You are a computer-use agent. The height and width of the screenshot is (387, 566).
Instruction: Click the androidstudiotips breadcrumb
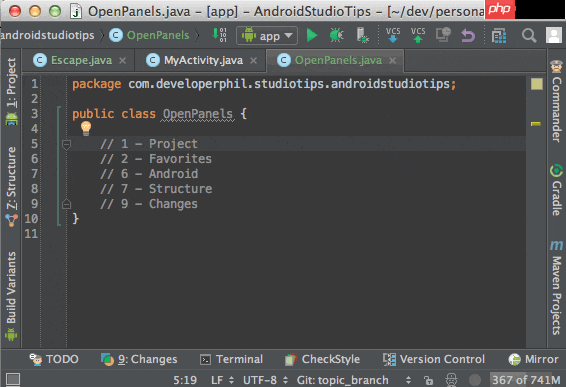(47, 35)
